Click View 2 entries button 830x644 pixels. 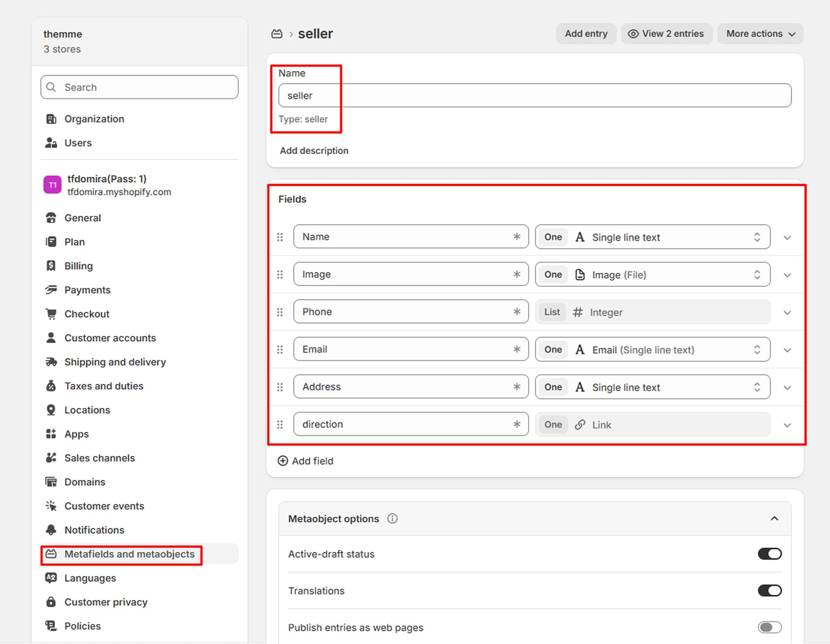coord(667,34)
